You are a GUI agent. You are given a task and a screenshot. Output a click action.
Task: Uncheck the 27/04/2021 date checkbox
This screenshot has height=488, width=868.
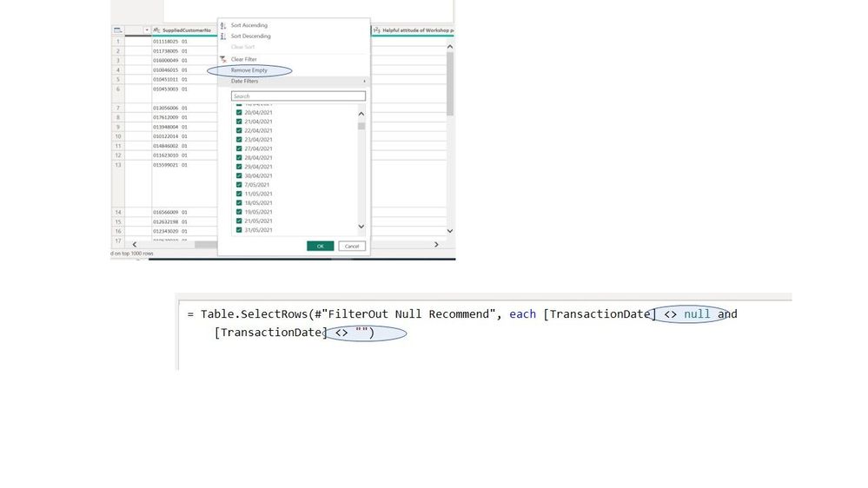click(x=239, y=148)
